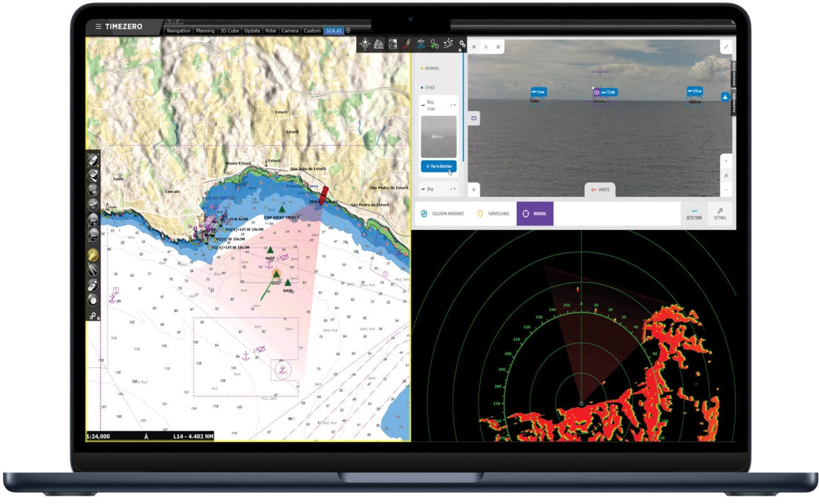Switch to the Camera workspace tab
Screen dimensions: 819x504
pos(290,30)
